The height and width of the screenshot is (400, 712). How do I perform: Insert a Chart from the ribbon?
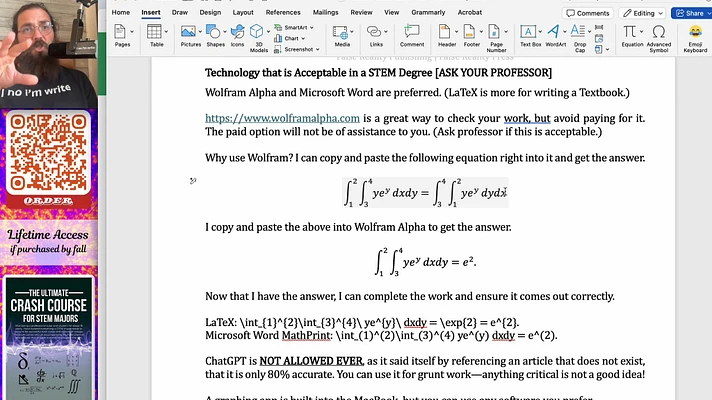(x=289, y=39)
